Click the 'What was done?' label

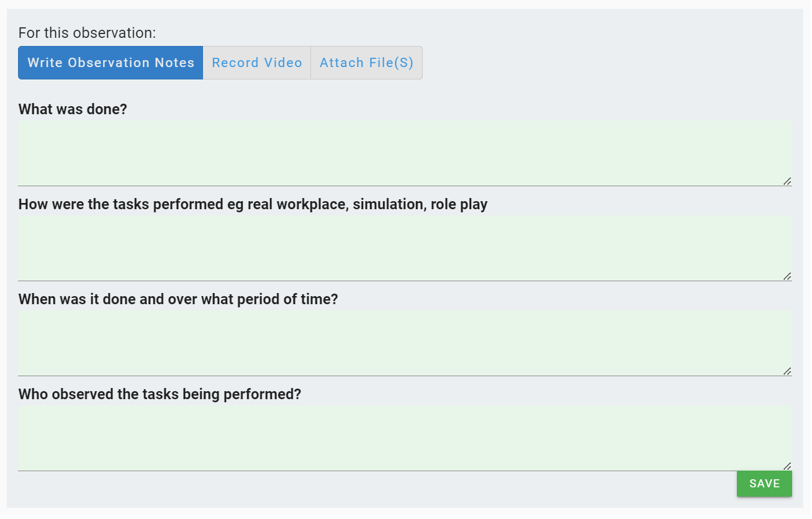pos(73,109)
